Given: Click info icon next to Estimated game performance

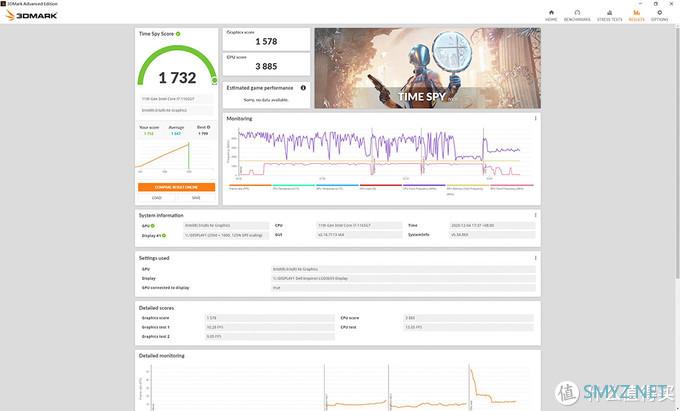Looking at the screenshot, I should [x=303, y=88].
